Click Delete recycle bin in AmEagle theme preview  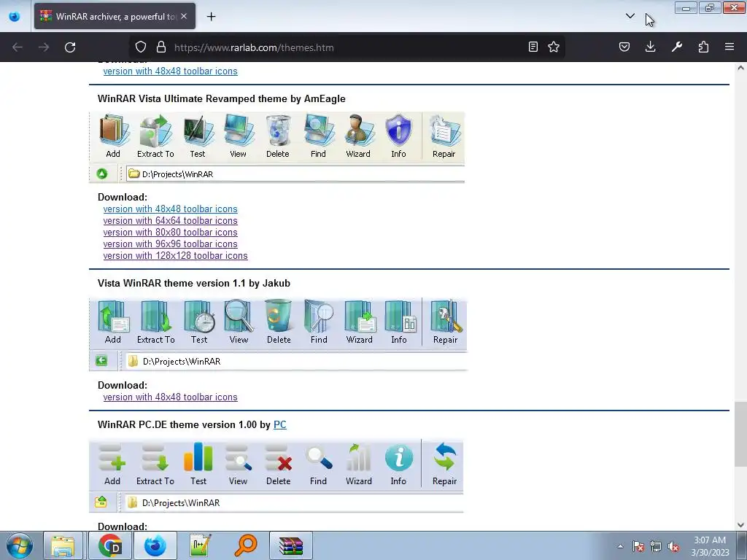point(278,130)
